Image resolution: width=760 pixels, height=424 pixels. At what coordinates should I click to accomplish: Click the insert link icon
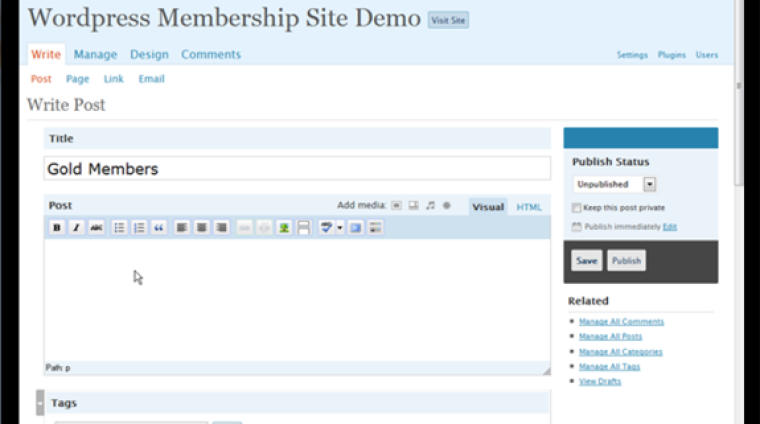pyautogui.click(x=244, y=227)
